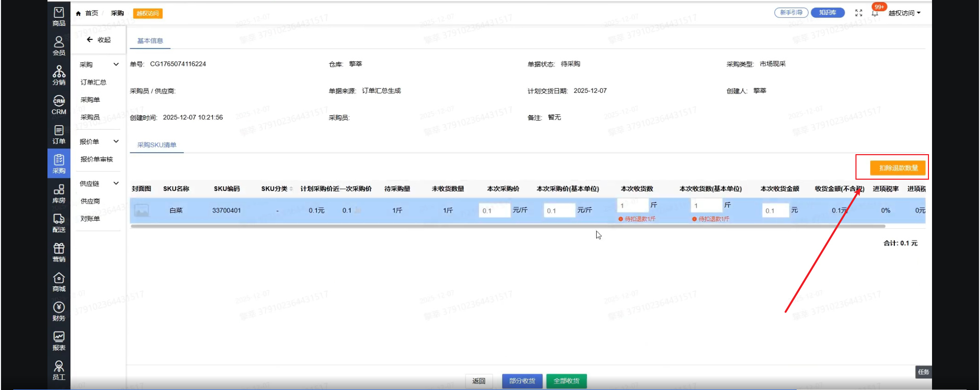The width and height of the screenshot is (980, 390).
Task: Open the 会员 member icon
Action: click(59, 45)
